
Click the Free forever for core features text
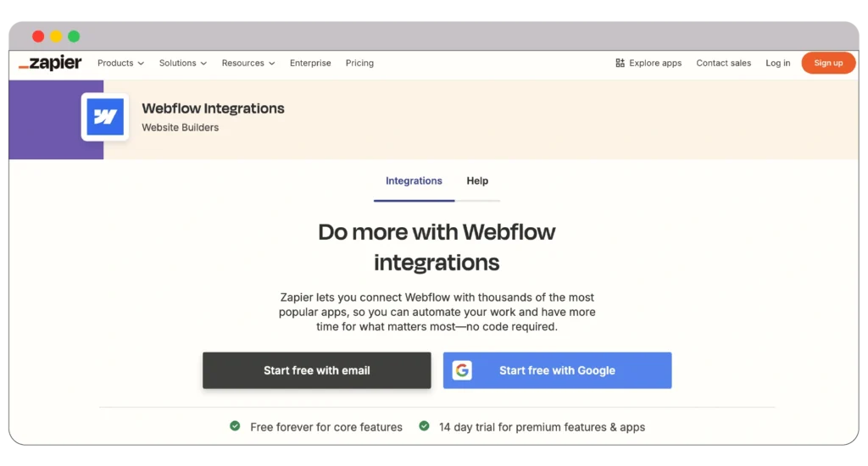click(x=326, y=427)
